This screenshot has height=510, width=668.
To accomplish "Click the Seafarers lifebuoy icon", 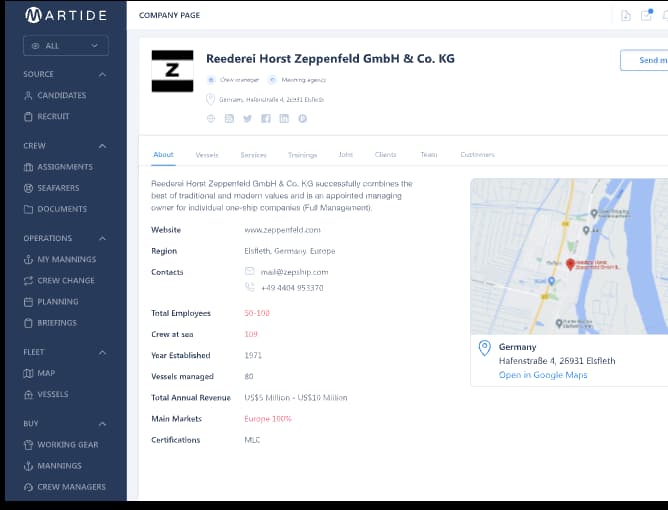I will click(28, 188).
